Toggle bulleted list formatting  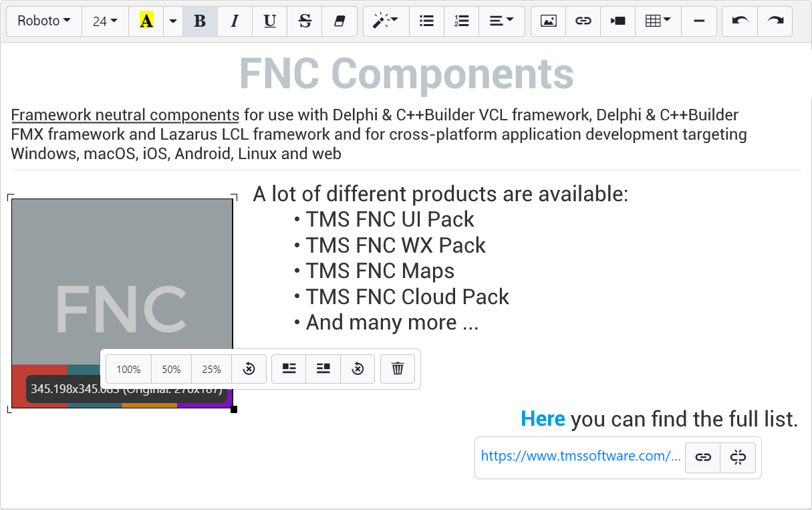click(x=426, y=21)
